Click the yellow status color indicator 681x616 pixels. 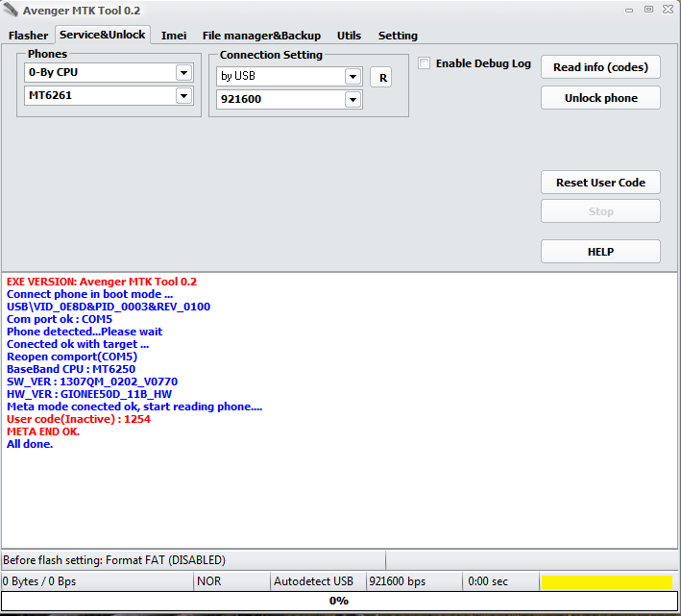click(606, 582)
